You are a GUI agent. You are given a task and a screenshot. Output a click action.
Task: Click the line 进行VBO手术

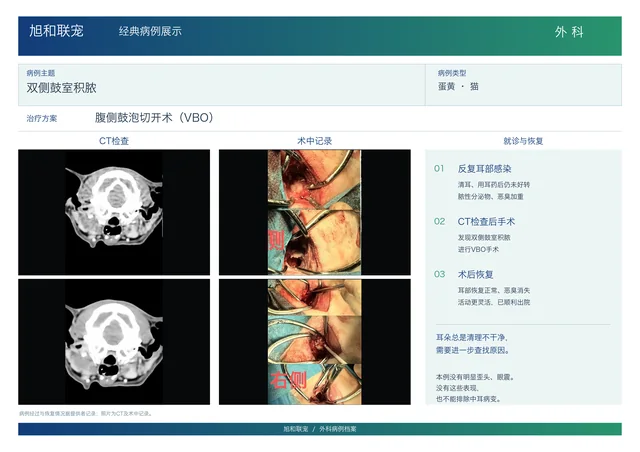point(478,249)
